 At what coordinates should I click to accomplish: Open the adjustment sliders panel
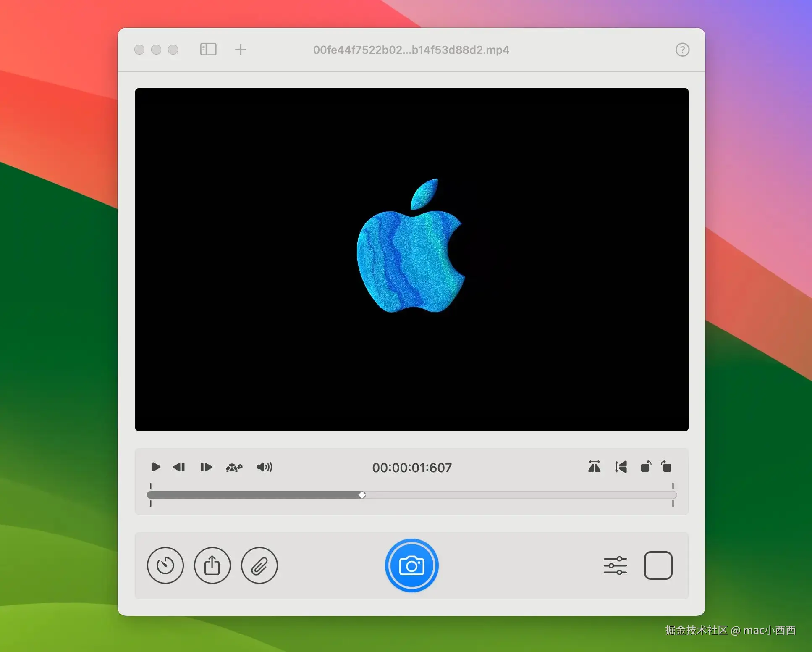(616, 566)
